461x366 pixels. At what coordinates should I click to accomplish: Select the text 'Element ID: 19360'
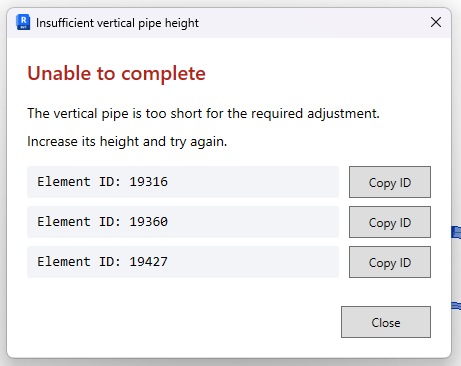(x=102, y=222)
